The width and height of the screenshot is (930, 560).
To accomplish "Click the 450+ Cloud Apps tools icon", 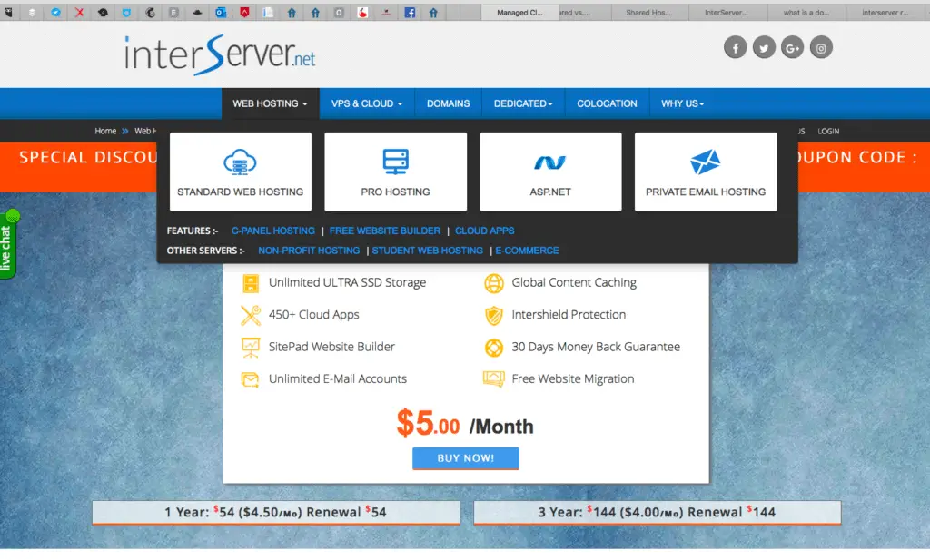I will [251, 315].
